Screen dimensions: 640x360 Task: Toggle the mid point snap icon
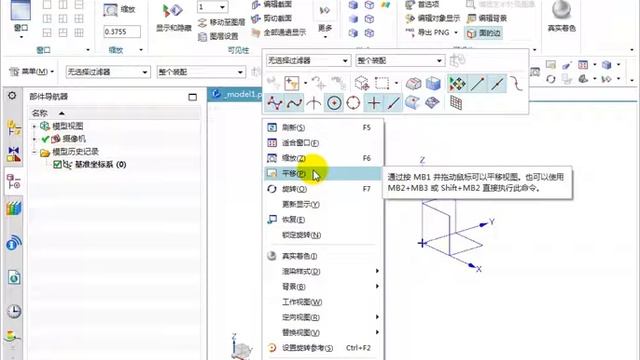[497, 83]
